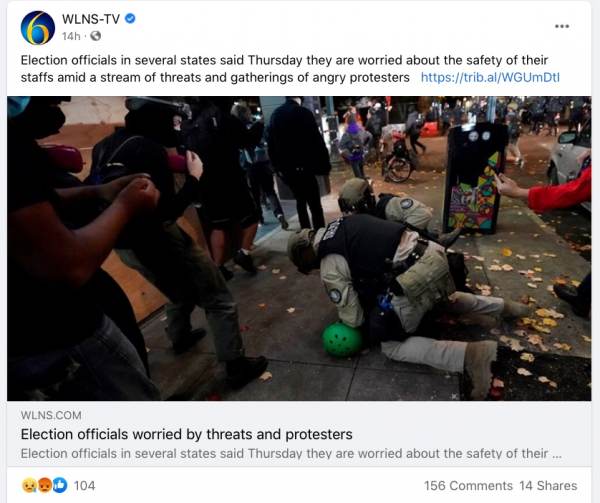600x503 pixels.
Task: Click the post caption about election officials
Action: pyautogui.click(x=284, y=68)
